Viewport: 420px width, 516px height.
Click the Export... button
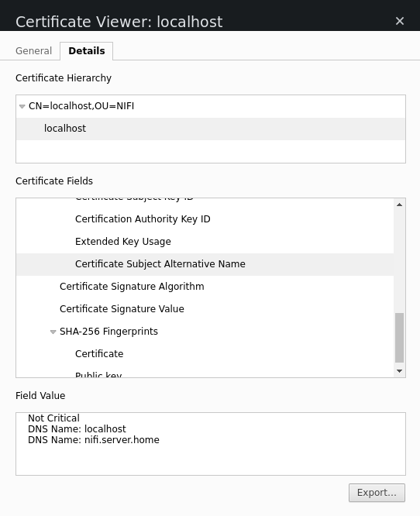(x=377, y=493)
